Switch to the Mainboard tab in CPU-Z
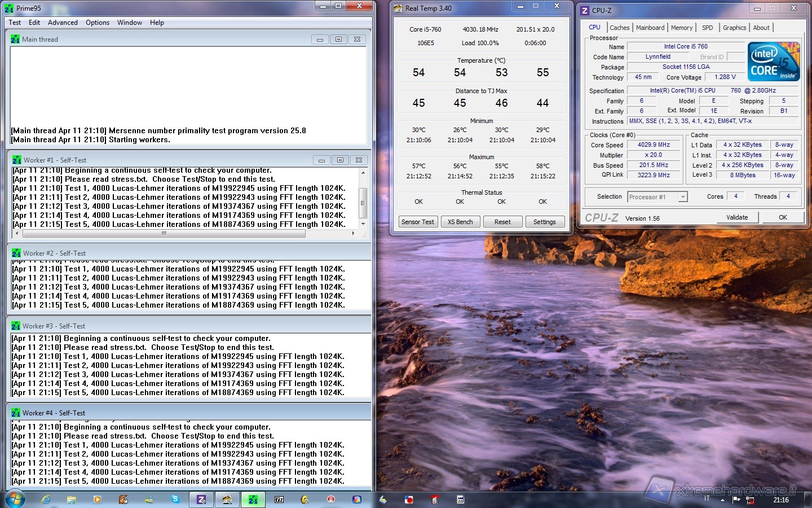 pyautogui.click(x=650, y=28)
